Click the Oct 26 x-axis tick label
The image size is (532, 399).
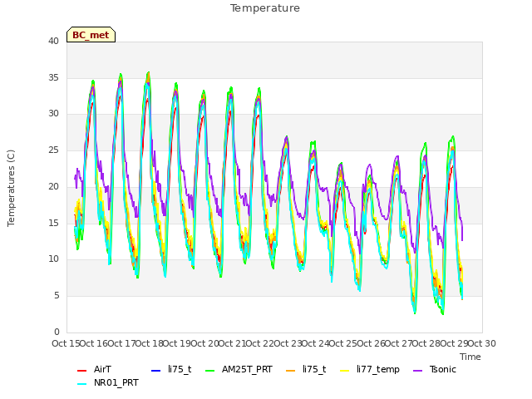[x=371, y=343]
